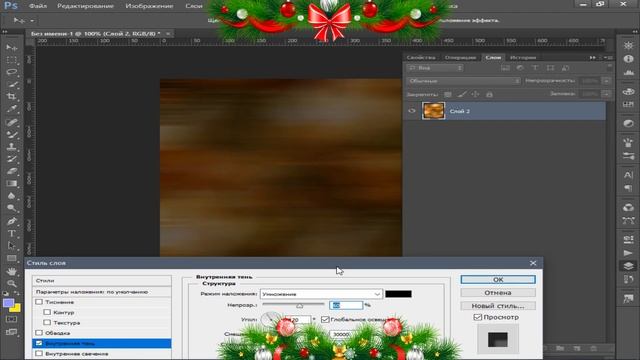Confirm layer style with OK
Screen dimensions: 640x360
point(498,280)
